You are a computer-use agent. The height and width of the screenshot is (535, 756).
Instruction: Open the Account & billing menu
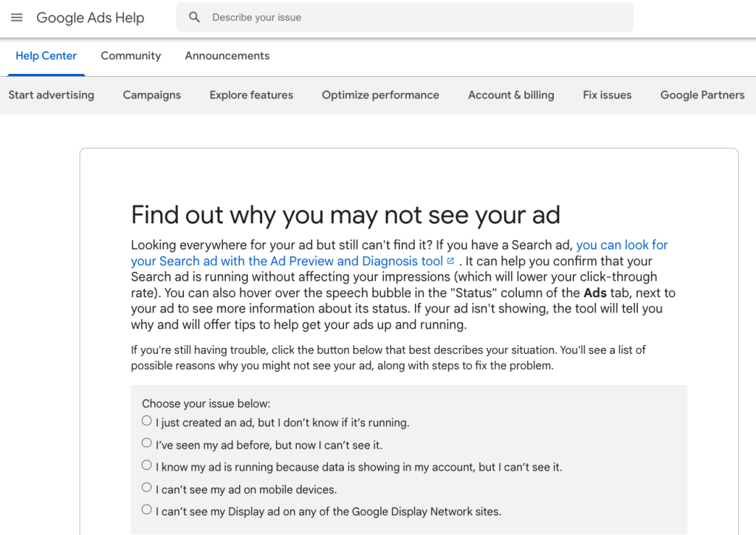click(x=511, y=95)
